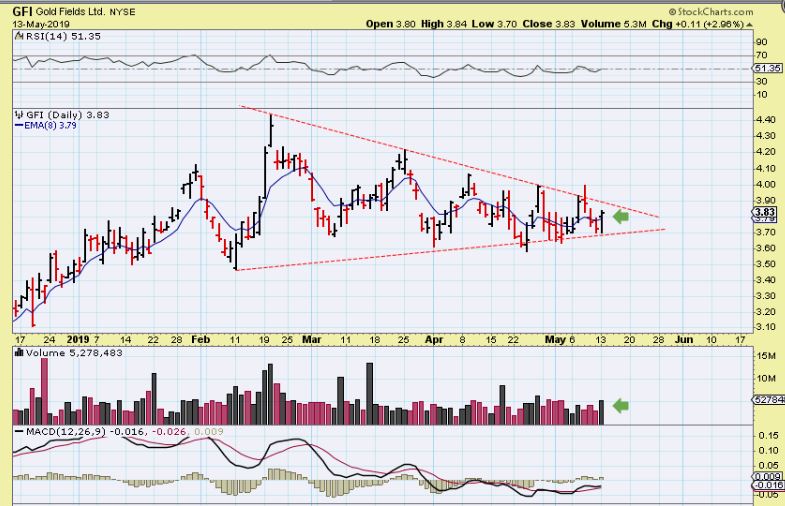This screenshot has height=506, width=785.
Task: Click the -0.016 tag on the MACD axis
Action: point(767,485)
